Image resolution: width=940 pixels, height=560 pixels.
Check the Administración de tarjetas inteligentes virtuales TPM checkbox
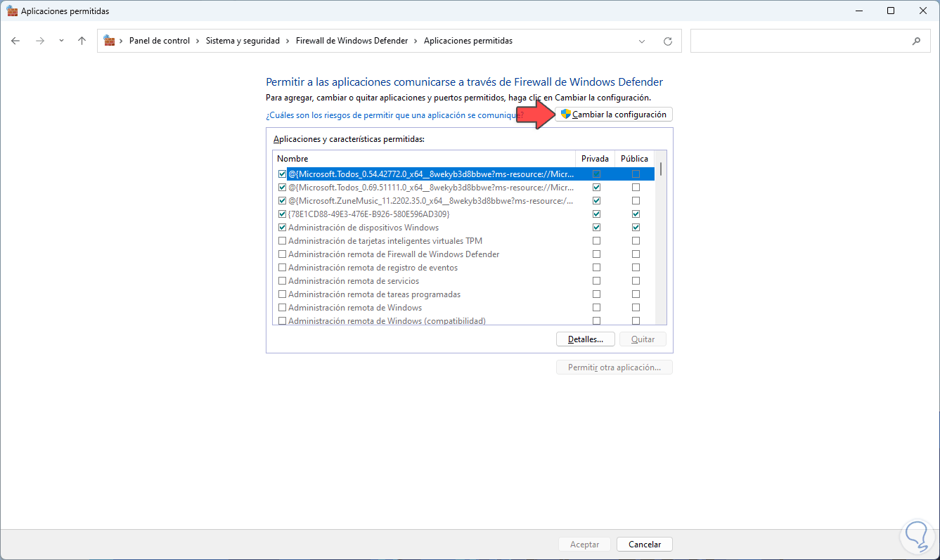pyautogui.click(x=283, y=241)
